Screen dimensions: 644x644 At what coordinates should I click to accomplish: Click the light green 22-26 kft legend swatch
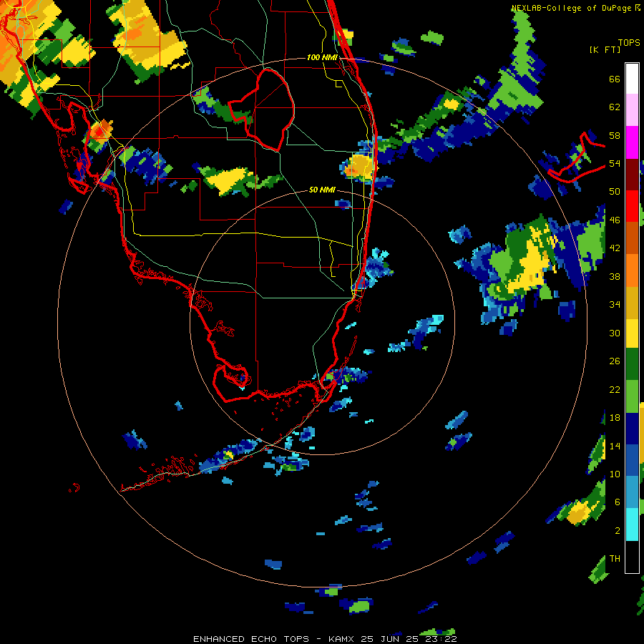(x=632, y=396)
